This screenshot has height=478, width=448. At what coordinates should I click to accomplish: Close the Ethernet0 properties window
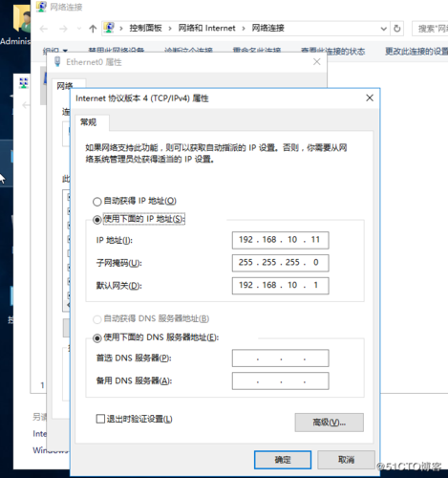(x=316, y=61)
